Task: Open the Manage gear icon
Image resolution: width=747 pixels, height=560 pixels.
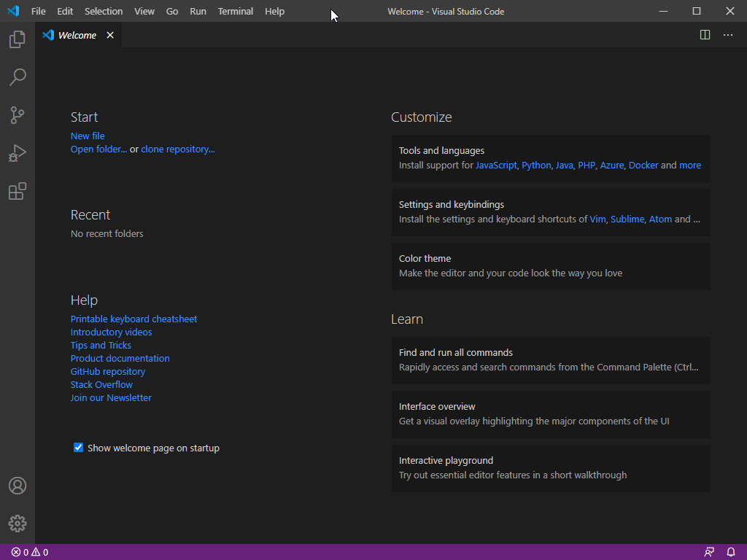Action: tap(18, 524)
